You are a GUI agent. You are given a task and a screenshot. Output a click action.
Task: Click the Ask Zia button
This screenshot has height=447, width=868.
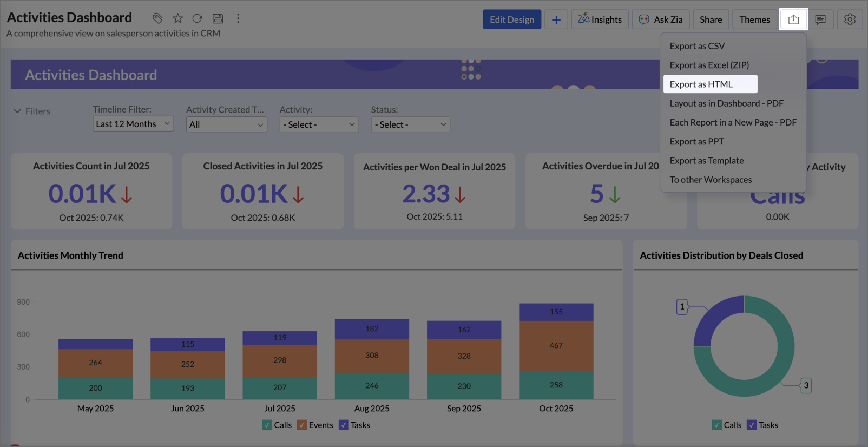point(661,19)
